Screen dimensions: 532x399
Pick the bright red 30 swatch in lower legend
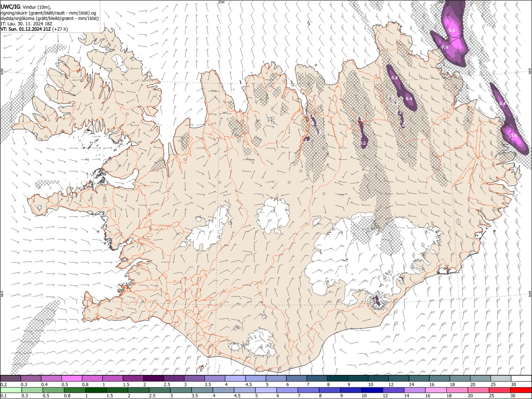pyautogui.click(x=521, y=390)
